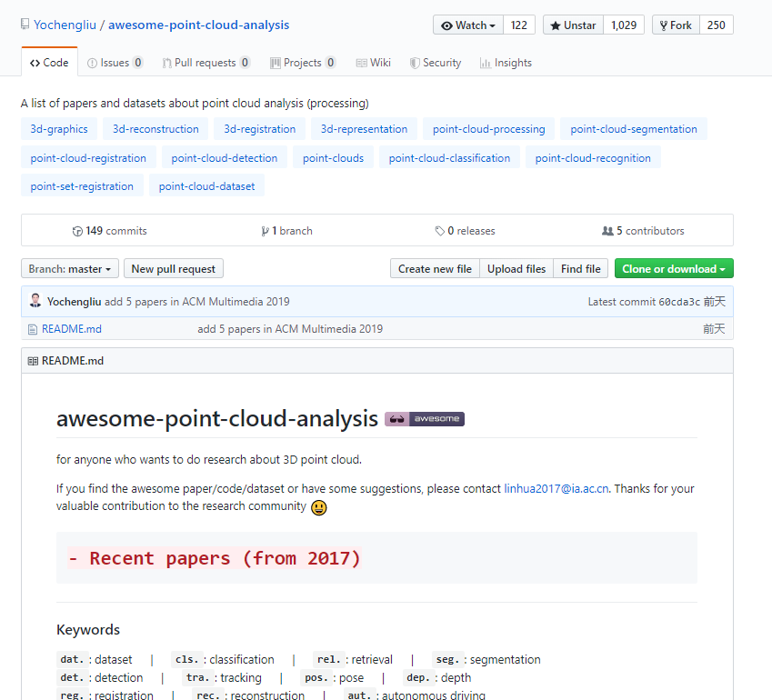This screenshot has width=772, height=700.
Task: Click the awesome badge next to the title
Action: pyautogui.click(x=425, y=419)
